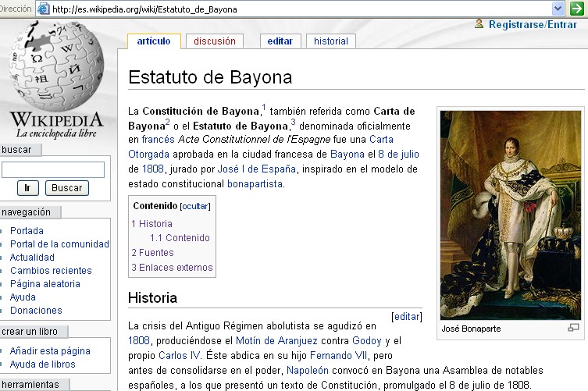Click footnote reference 3
The image size is (588, 391).
click(294, 123)
